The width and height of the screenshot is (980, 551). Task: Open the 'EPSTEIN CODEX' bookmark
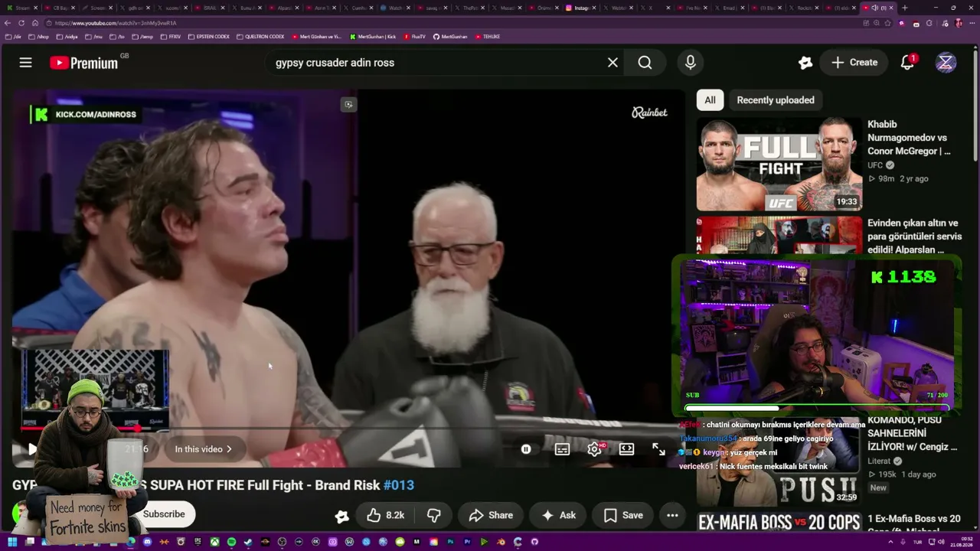(208, 36)
